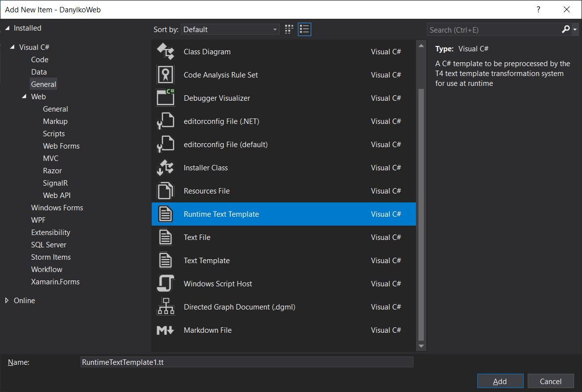Collapse the Installed tree node
This screenshot has width=582, height=392.
tap(7, 28)
